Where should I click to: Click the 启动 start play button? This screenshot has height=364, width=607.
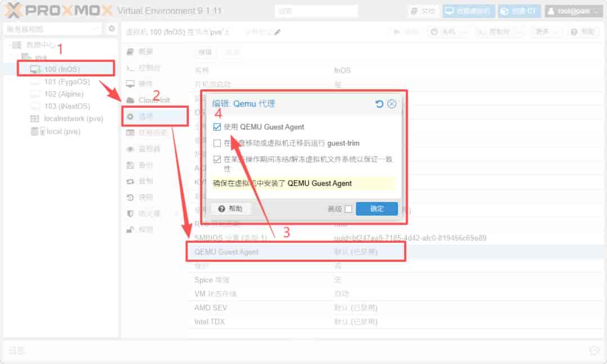click(x=405, y=31)
